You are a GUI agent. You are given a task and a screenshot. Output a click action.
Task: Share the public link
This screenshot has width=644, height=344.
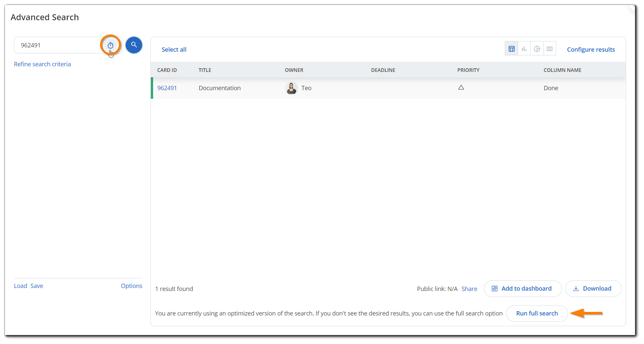[469, 289]
